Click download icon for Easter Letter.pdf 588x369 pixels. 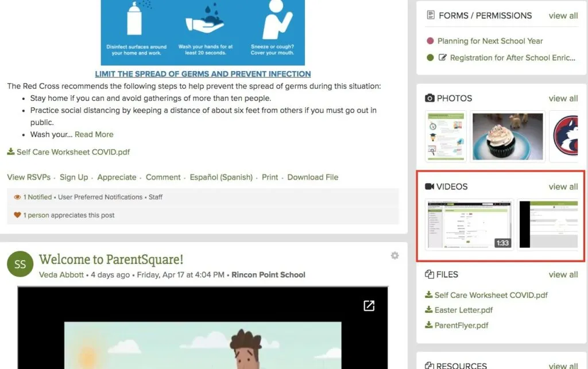(428, 309)
